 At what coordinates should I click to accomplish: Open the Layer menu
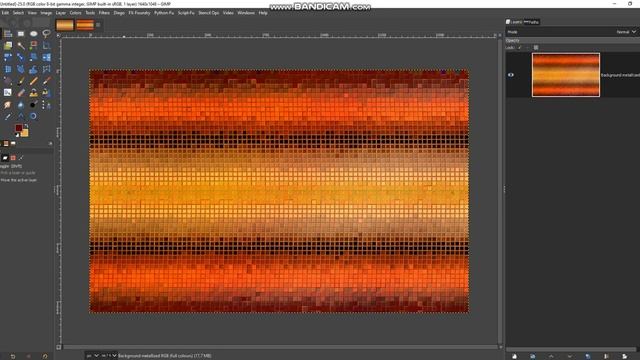click(60, 13)
